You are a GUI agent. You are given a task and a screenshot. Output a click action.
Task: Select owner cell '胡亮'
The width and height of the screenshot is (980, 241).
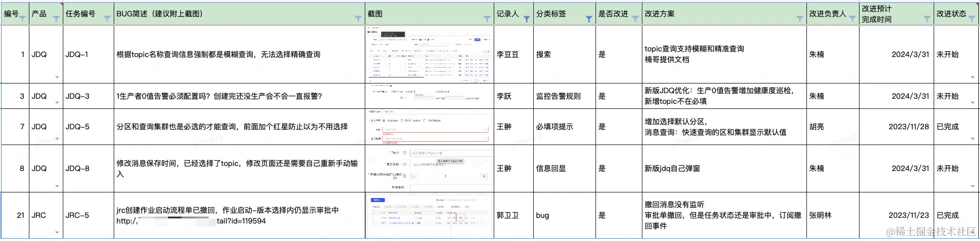(x=833, y=126)
